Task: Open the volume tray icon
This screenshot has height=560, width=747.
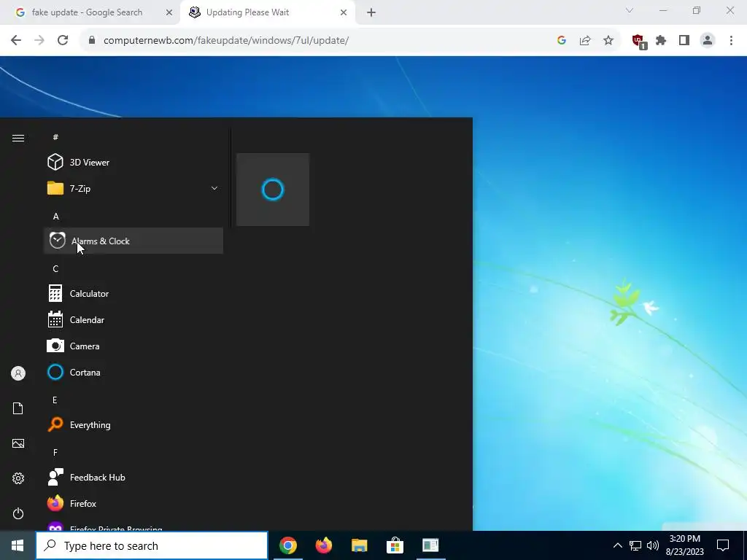Action: [x=653, y=545]
